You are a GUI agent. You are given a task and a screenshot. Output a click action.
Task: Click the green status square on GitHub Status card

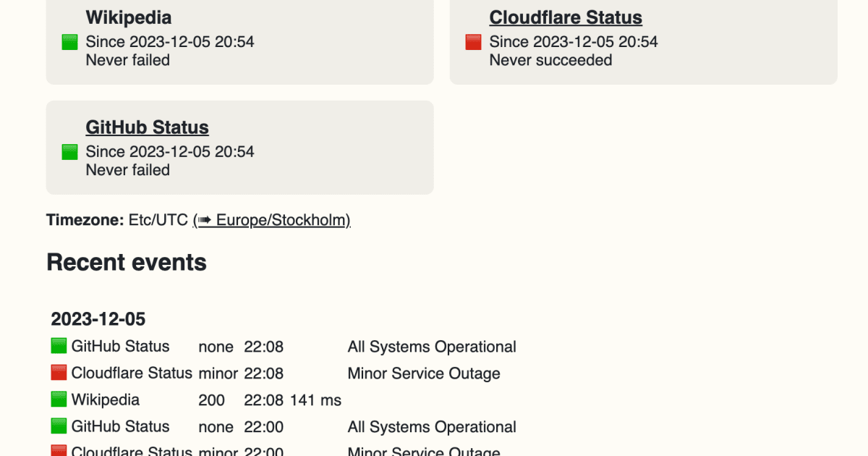click(x=69, y=152)
